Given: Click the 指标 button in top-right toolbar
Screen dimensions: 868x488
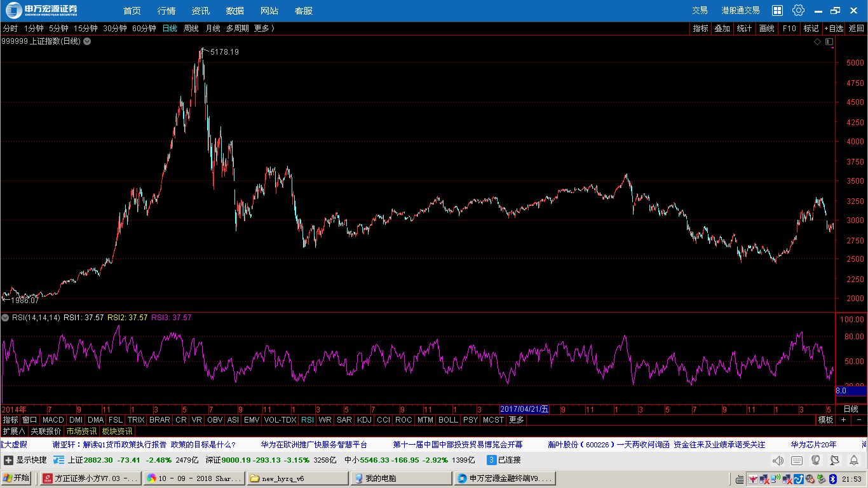Looking at the screenshot, I should point(700,29).
